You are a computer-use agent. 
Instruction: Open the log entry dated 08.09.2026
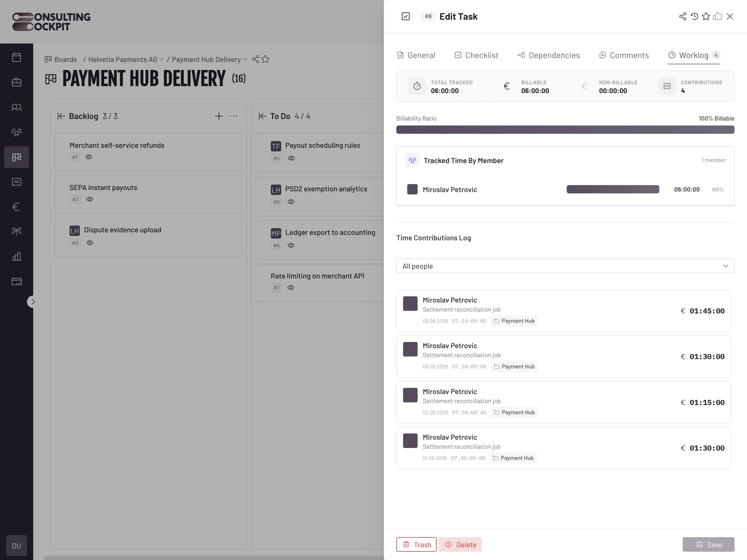point(564,356)
